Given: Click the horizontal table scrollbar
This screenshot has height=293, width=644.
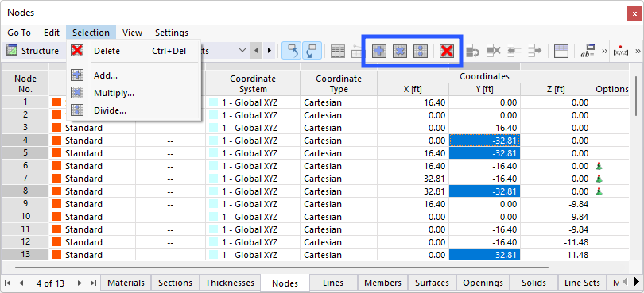Looking at the screenshot, I should tap(281, 267).
